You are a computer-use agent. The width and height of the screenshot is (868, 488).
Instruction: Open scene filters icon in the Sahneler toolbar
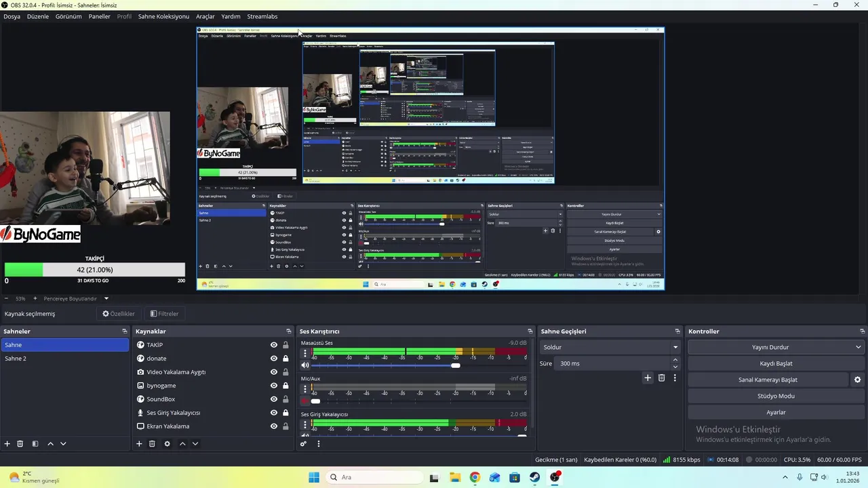pyautogui.click(x=35, y=444)
